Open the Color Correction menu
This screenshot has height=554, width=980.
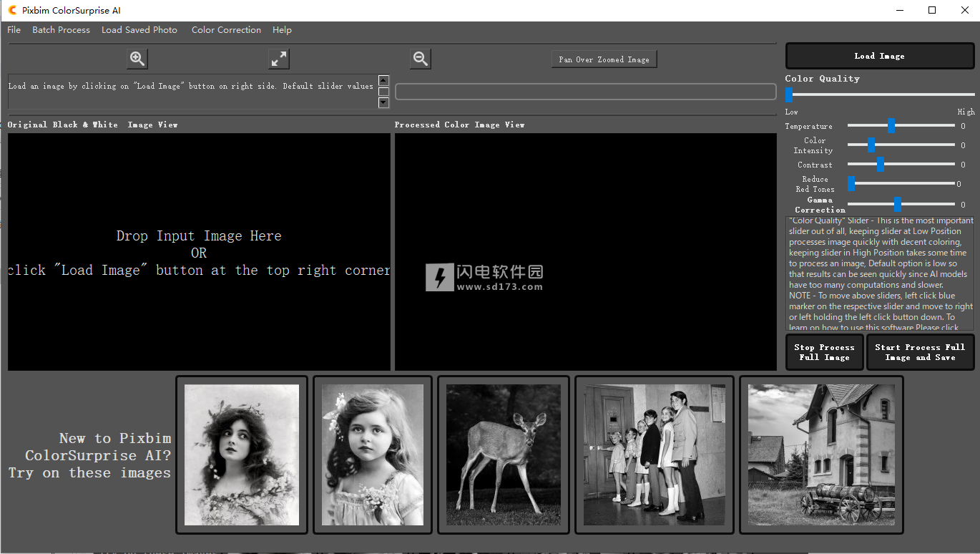[x=226, y=30]
